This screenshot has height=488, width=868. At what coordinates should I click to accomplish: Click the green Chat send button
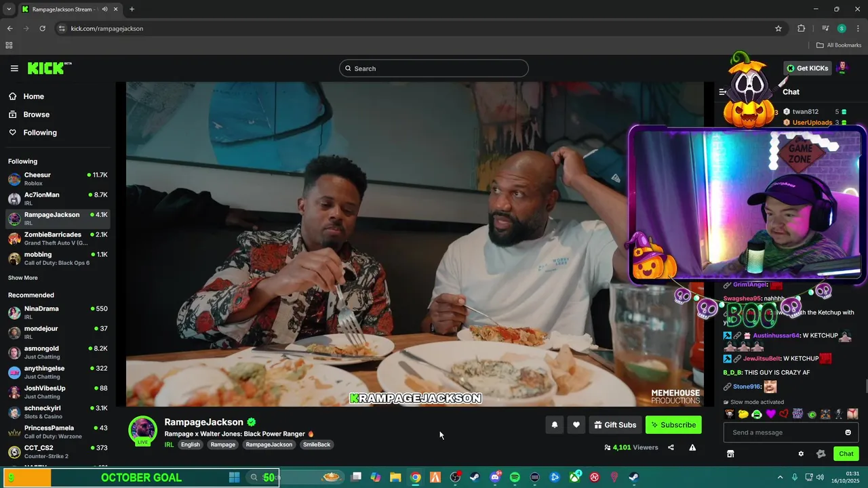846,454
